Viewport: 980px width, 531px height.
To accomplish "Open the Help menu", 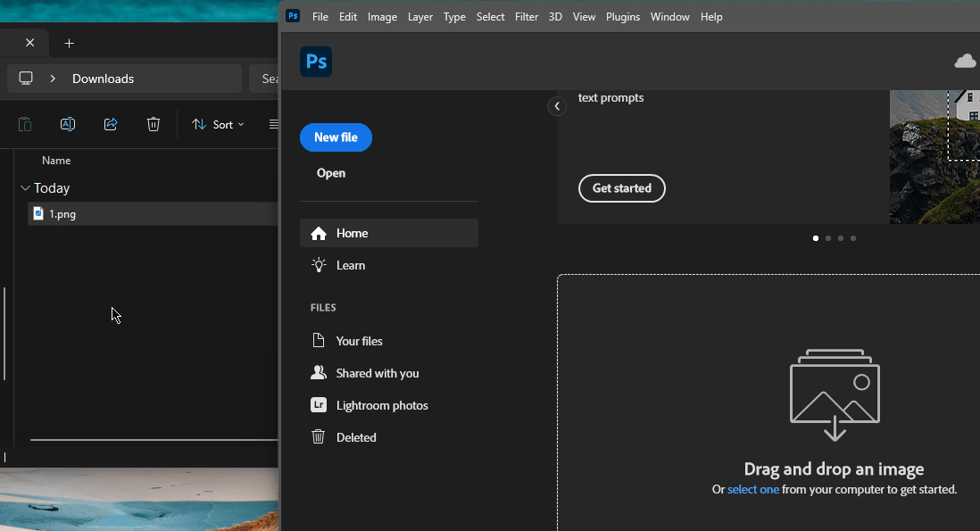I will (x=711, y=17).
